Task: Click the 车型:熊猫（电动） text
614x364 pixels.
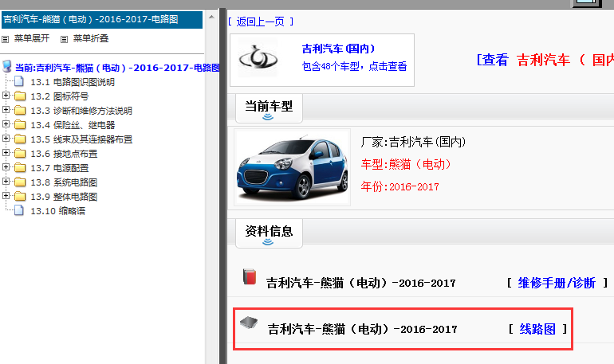Action: [406, 164]
